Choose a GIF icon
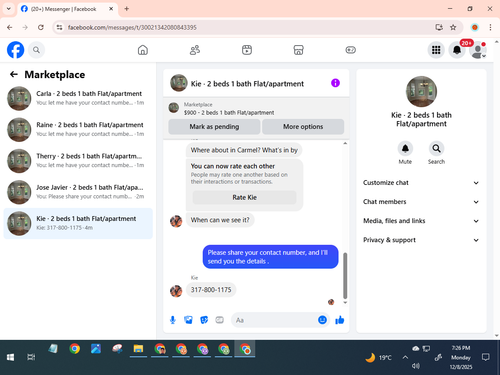500x375 pixels. pos(219,320)
